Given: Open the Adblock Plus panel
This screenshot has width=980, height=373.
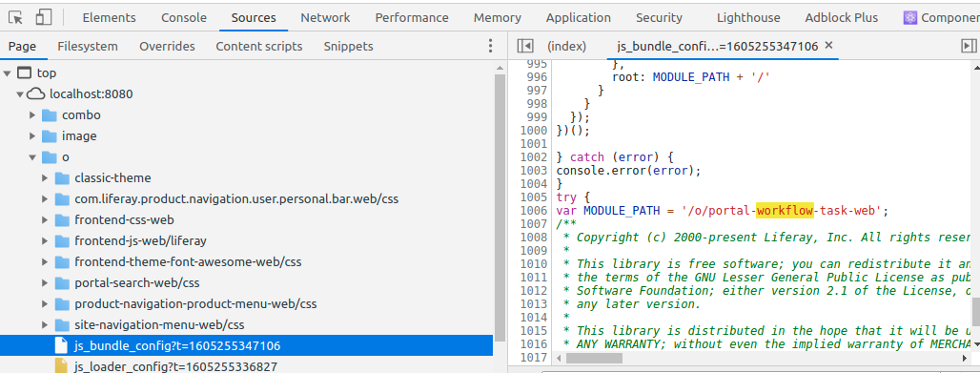Looking at the screenshot, I should pyautogui.click(x=841, y=17).
